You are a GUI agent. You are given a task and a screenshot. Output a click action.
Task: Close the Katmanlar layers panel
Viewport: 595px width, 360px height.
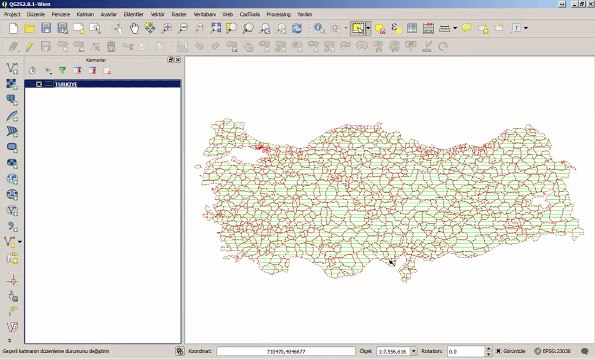[x=178, y=60]
